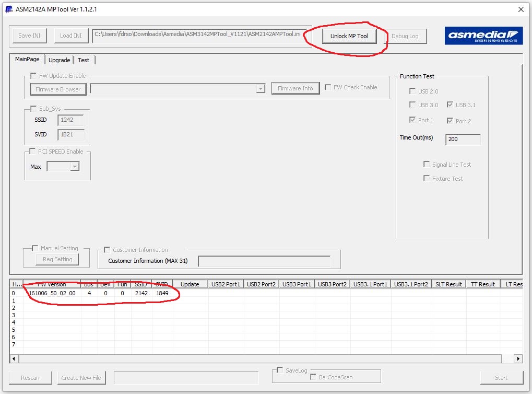Open the Upgrade tab

coord(60,60)
